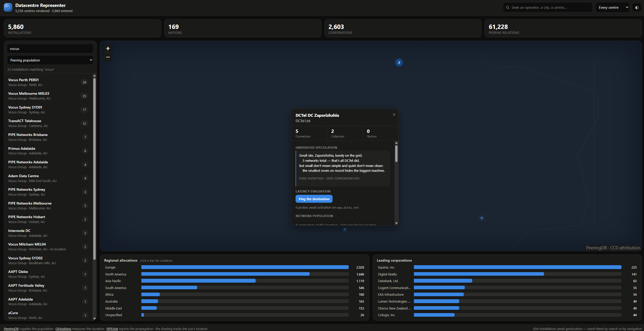Select PIPE Networks Melbourne row
Image resolution: width=644 pixels, height=331 pixels.
pyautogui.click(x=48, y=206)
